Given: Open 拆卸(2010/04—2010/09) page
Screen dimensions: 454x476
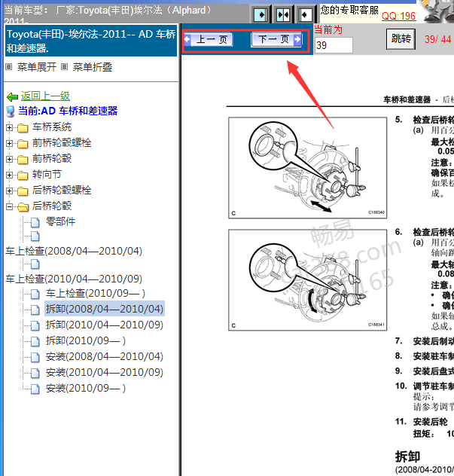Looking at the screenshot, I should (x=105, y=325).
